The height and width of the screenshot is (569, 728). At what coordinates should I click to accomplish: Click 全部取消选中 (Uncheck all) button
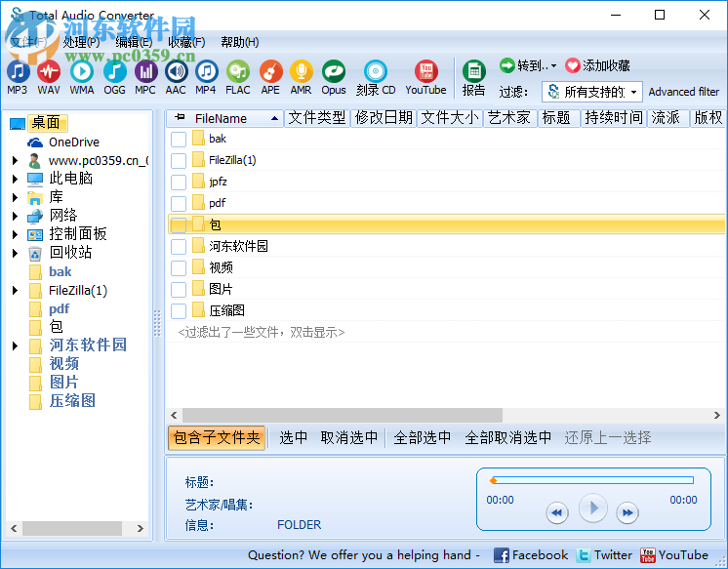[x=508, y=437]
